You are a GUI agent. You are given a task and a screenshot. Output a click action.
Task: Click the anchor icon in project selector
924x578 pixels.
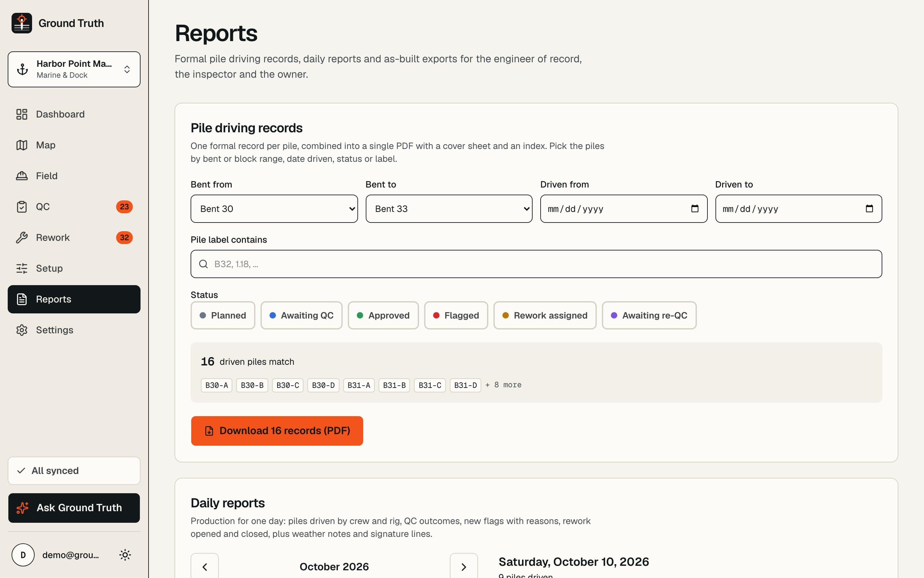pyautogui.click(x=22, y=69)
